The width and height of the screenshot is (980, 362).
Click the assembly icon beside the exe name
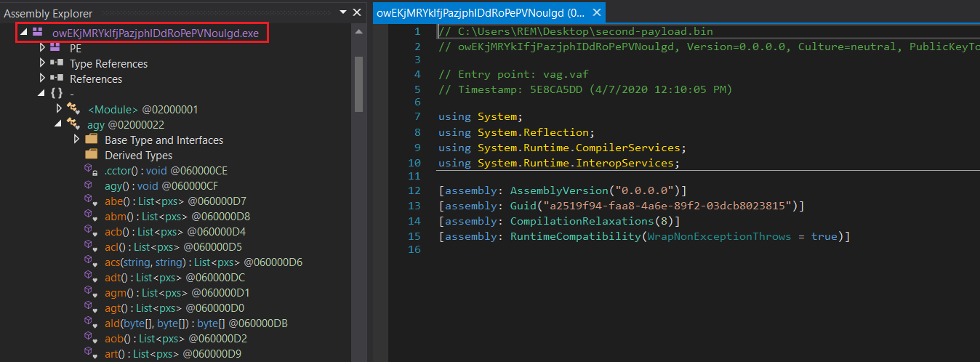coord(38,33)
